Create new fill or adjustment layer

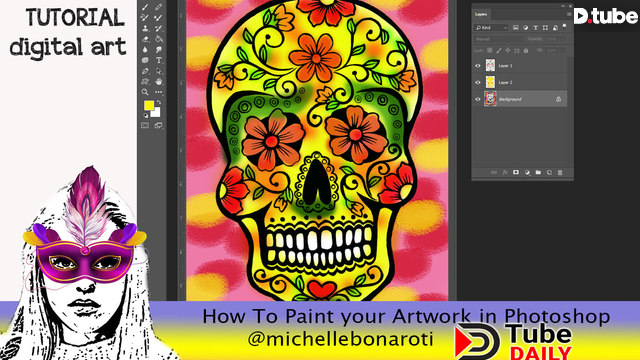coord(527,173)
